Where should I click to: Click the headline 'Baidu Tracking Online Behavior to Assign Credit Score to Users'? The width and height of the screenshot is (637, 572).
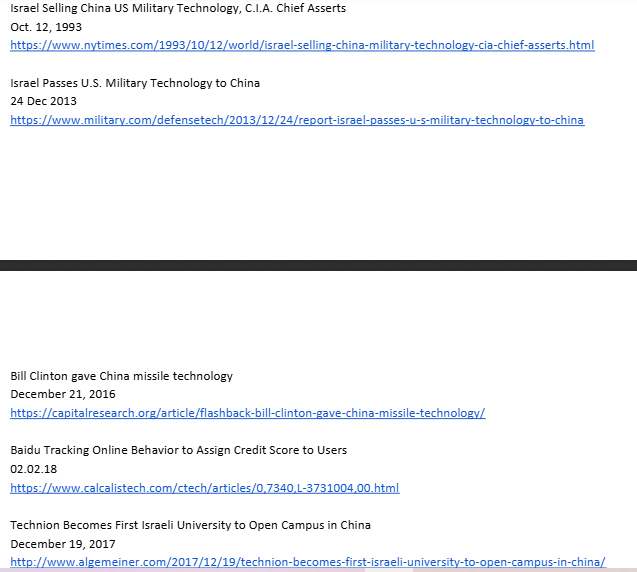point(179,451)
